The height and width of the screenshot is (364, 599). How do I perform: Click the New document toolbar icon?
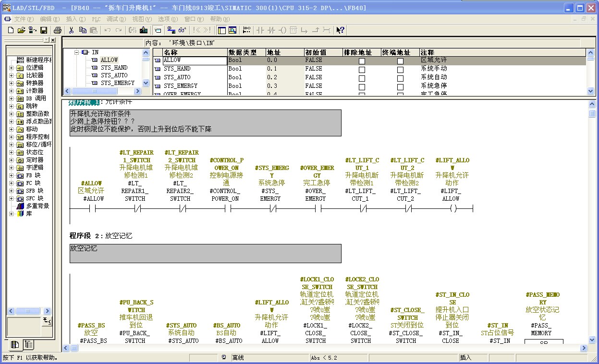point(11,30)
